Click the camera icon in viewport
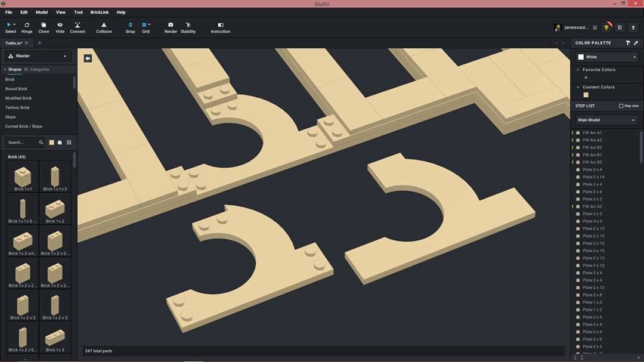This screenshot has height=362, width=644. (x=88, y=58)
